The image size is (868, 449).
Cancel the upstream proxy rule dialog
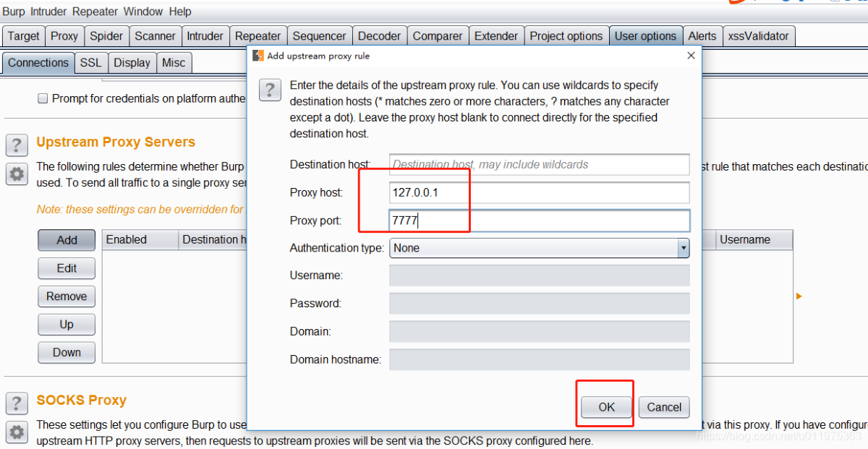click(664, 407)
